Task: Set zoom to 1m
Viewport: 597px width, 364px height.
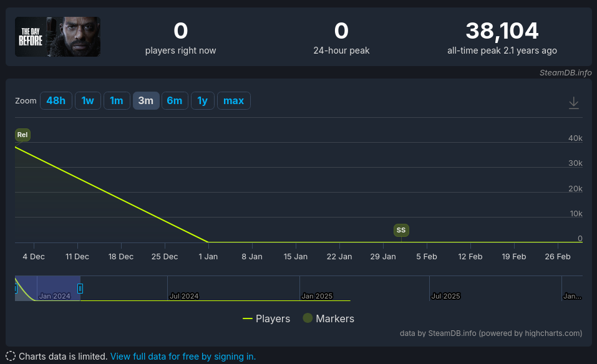Action: point(117,100)
